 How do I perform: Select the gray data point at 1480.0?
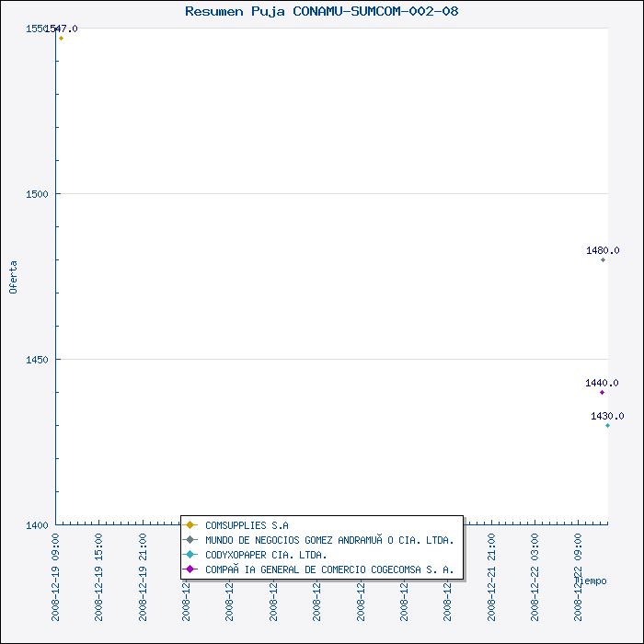[x=604, y=259]
